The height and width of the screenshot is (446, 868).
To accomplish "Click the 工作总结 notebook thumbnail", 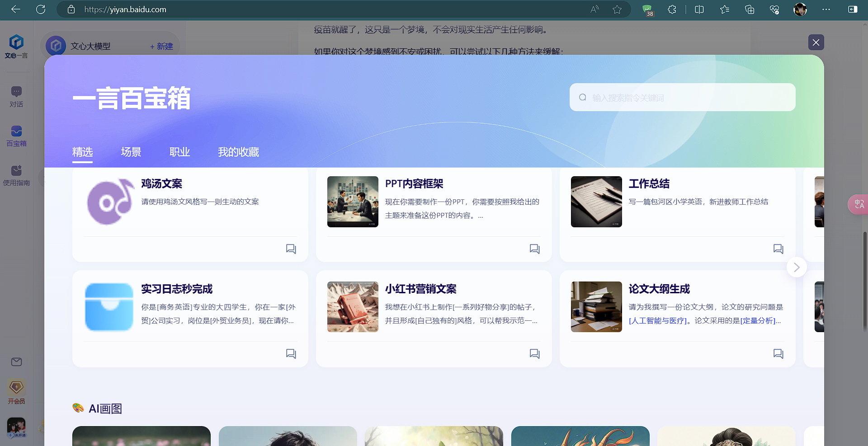I will 596,202.
